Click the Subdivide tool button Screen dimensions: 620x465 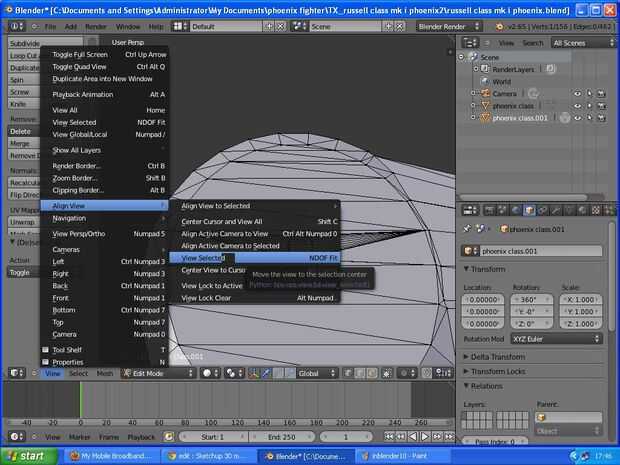click(x=25, y=44)
